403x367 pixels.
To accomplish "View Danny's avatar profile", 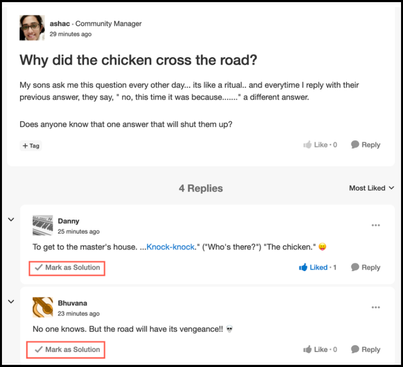I will [x=43, y=225].
